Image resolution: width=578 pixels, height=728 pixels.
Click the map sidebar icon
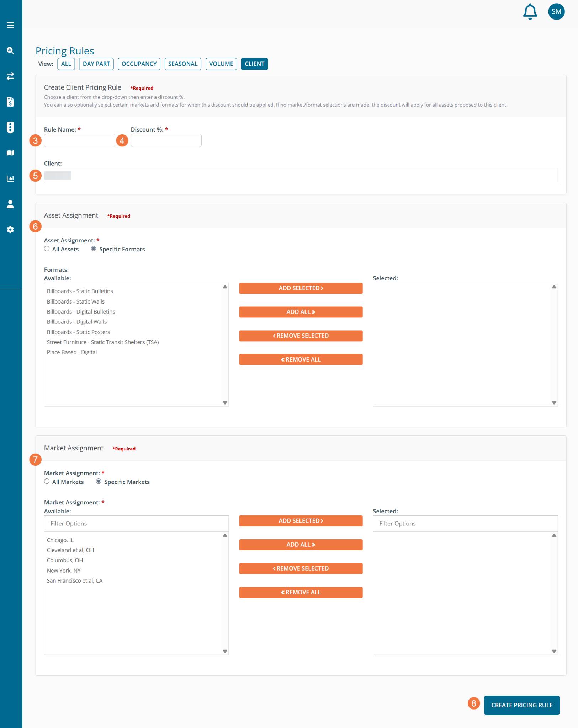(10, 153)
